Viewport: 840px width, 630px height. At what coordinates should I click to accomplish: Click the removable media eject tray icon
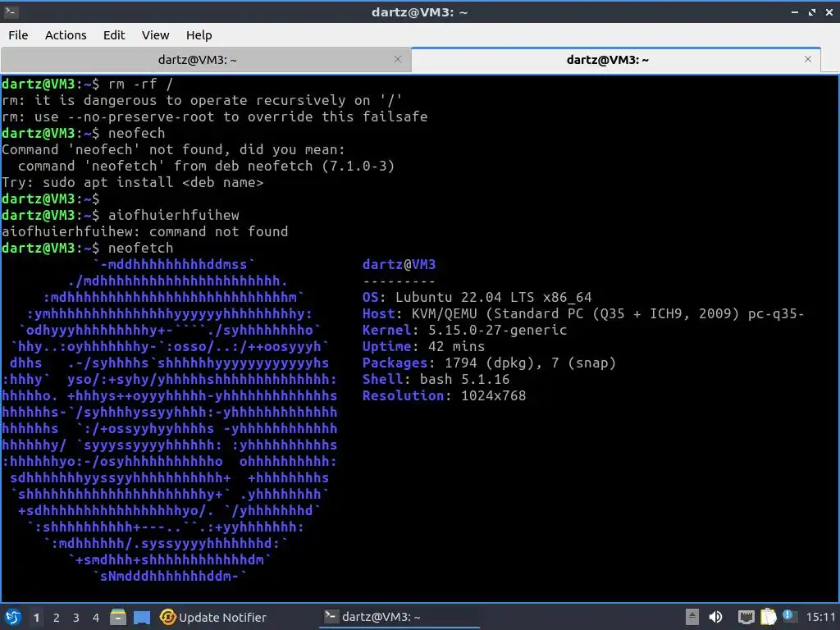coord(692,617)
